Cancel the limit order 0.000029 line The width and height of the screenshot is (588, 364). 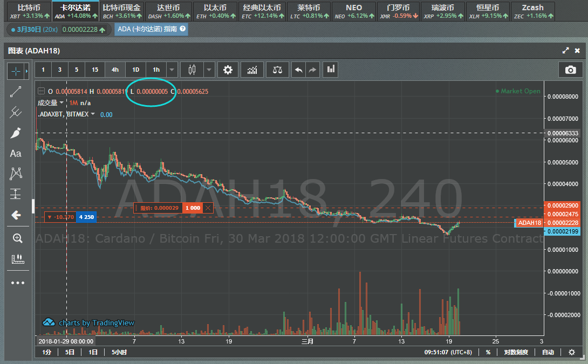pyautogui.click(x=208, y=208)
